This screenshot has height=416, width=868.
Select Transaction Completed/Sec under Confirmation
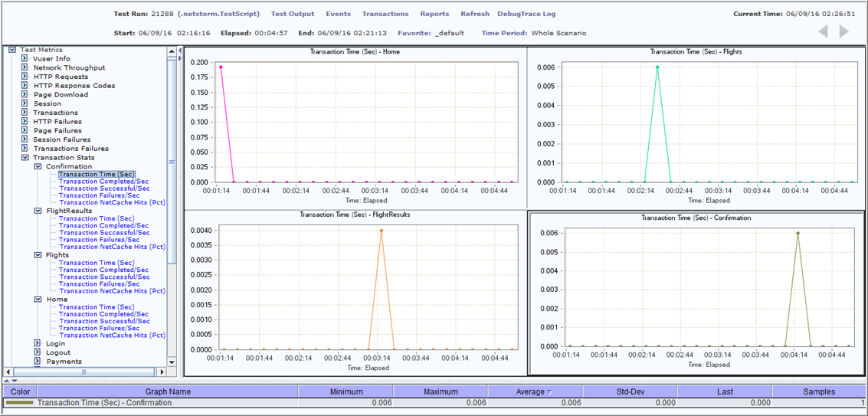(x=103, y=181)
